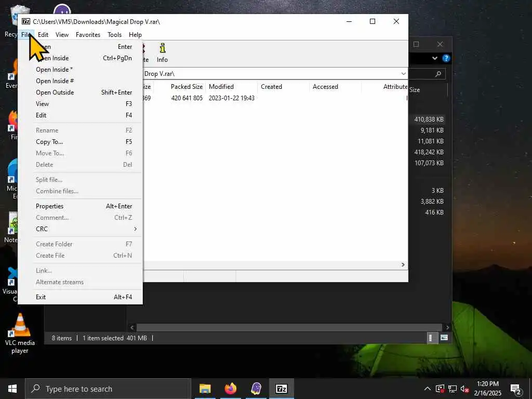Click the 9,181 KB size entry
This screenshot has width=532, height=399.
pyautogui.click(x=432, y=130)
